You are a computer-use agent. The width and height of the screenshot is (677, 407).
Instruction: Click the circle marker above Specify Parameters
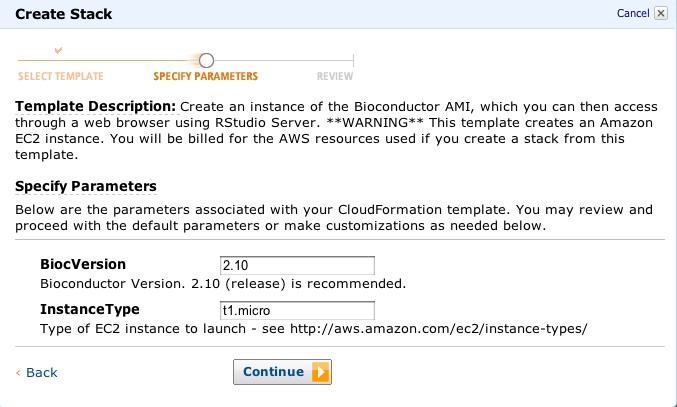(x=206, y=60)
